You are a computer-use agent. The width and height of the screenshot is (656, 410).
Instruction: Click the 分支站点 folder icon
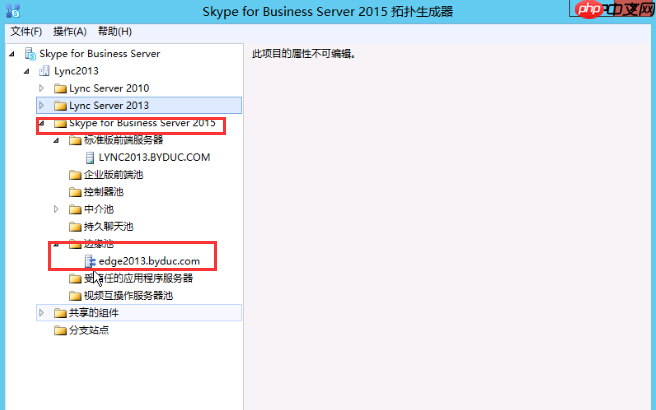coord(60,331)
